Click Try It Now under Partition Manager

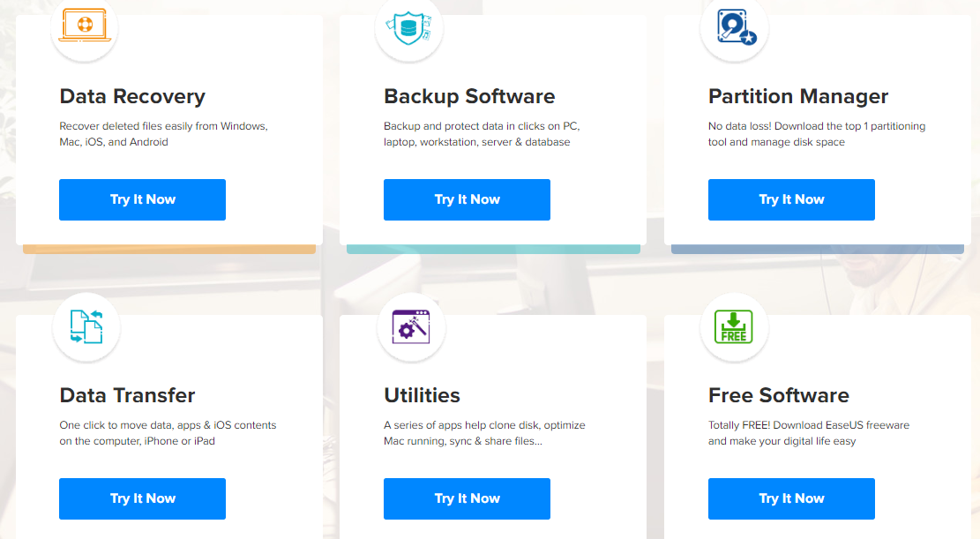[x=791, y=199]
